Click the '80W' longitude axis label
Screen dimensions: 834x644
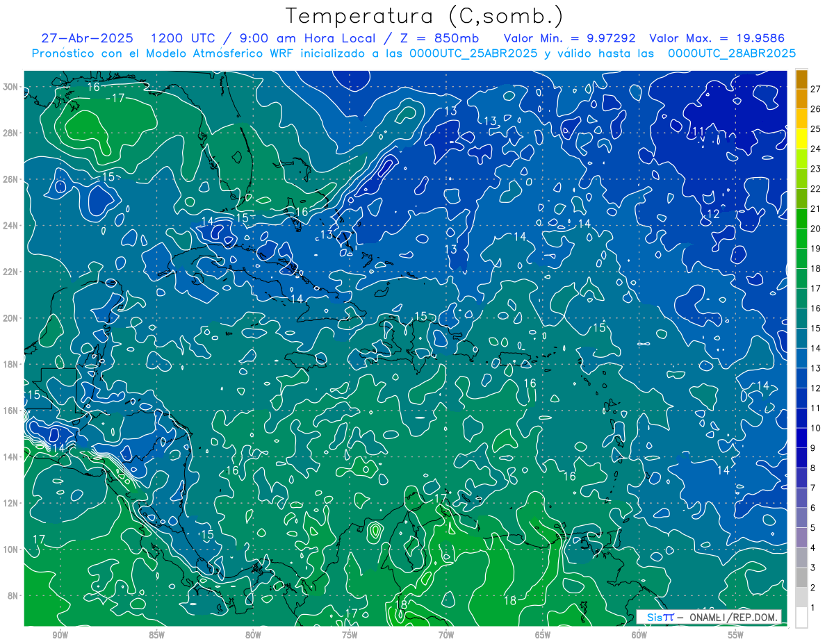coord(254,635)
